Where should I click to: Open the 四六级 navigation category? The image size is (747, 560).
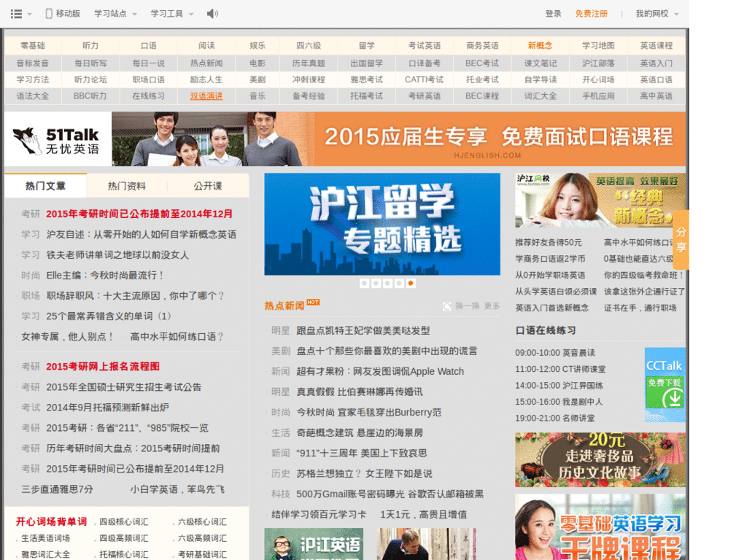[309, 46]
